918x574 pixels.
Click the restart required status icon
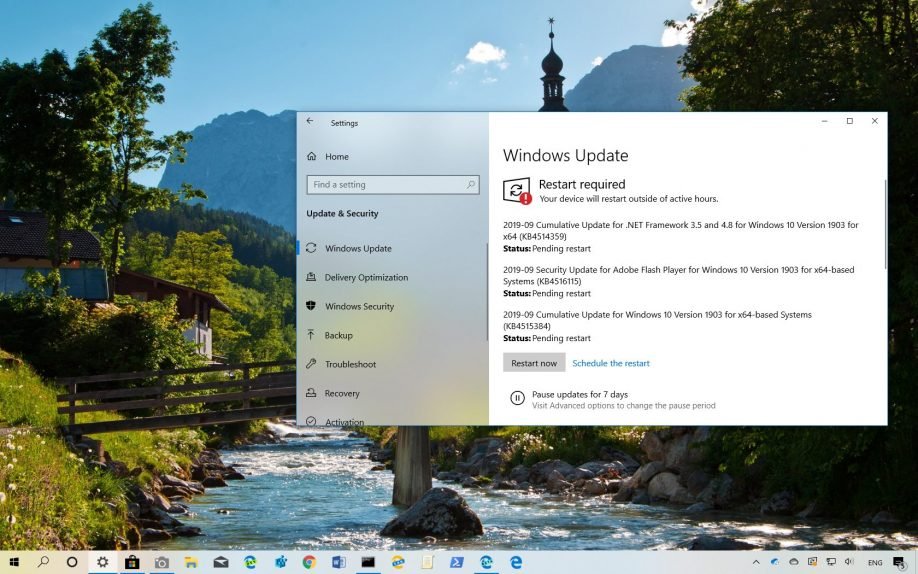click(x=517, y=190)
